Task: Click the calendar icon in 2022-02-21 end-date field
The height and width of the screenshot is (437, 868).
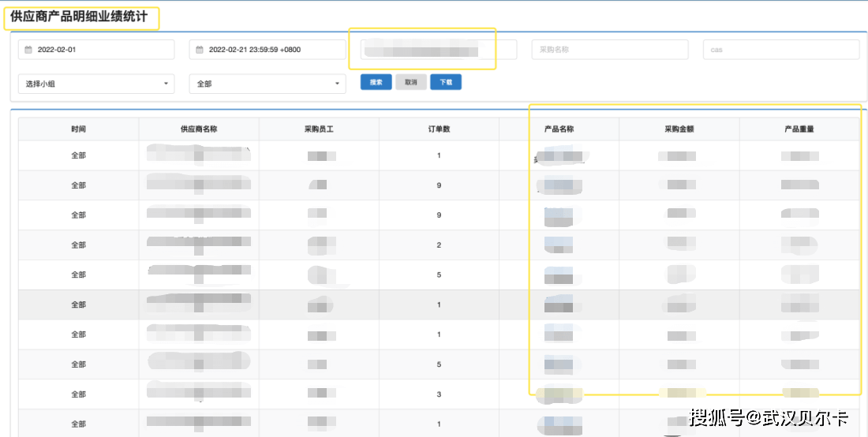Action: (200, 50)
